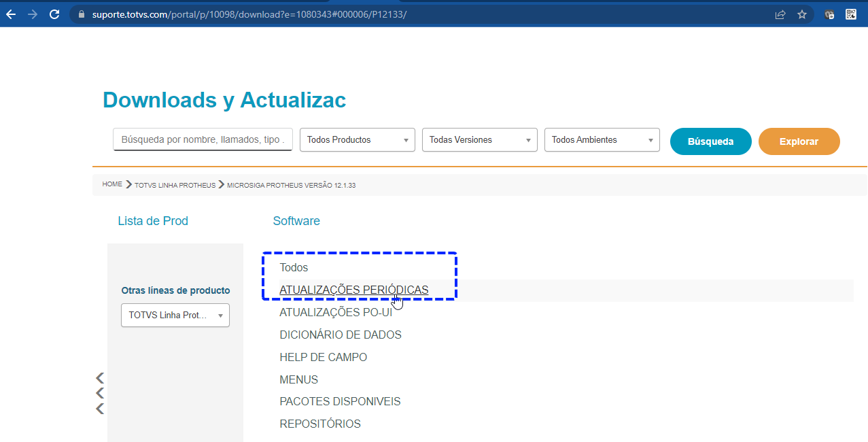The width and height of the screenshot is (868, 442).
Task: Open DICIONÁRIO DE DADOS category
Action: point(341,335)
